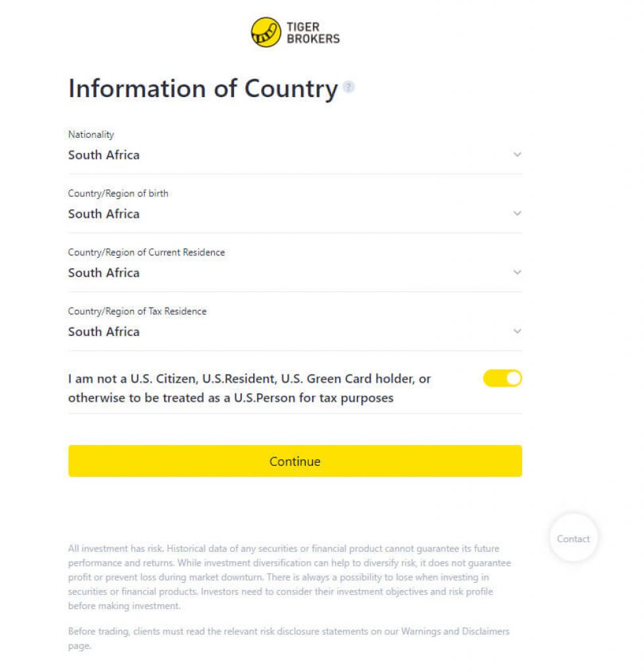
Task: Click the Country/Region of birth chevron arrow
Action: coord(517,214)
